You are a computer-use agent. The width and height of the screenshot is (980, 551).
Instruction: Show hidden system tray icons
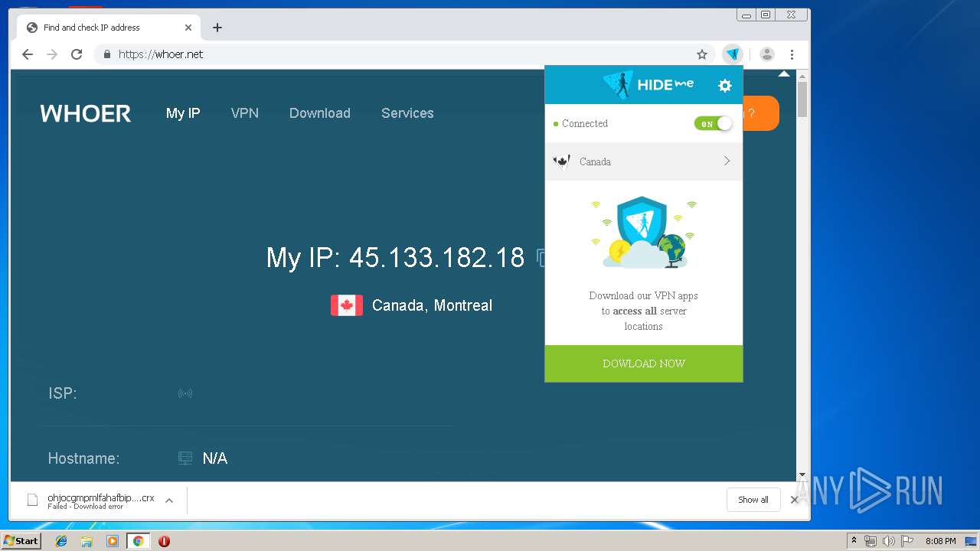coord(854,541)
